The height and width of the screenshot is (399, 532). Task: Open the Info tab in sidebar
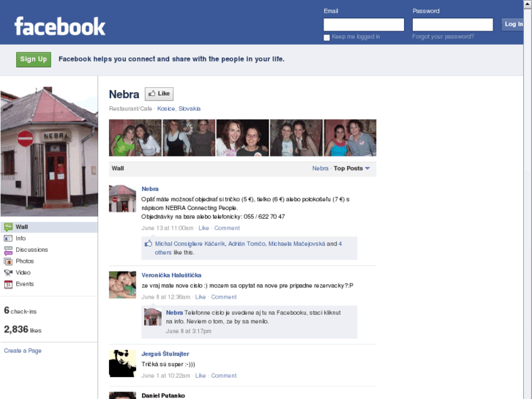point(49,239)
